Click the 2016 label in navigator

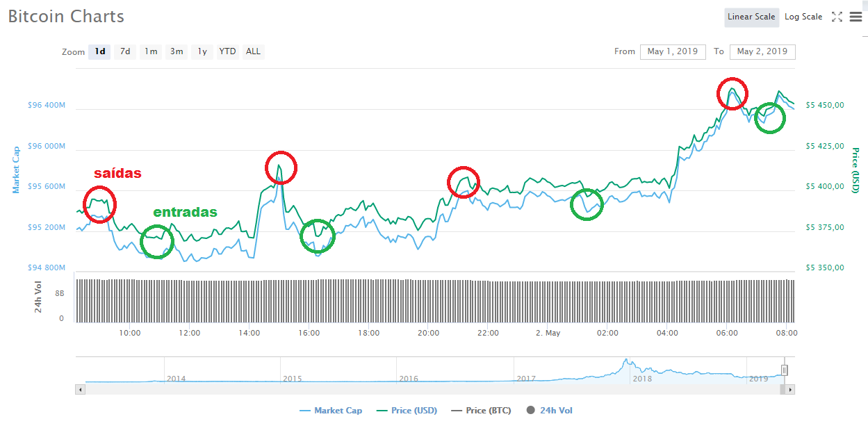point(409,379)
